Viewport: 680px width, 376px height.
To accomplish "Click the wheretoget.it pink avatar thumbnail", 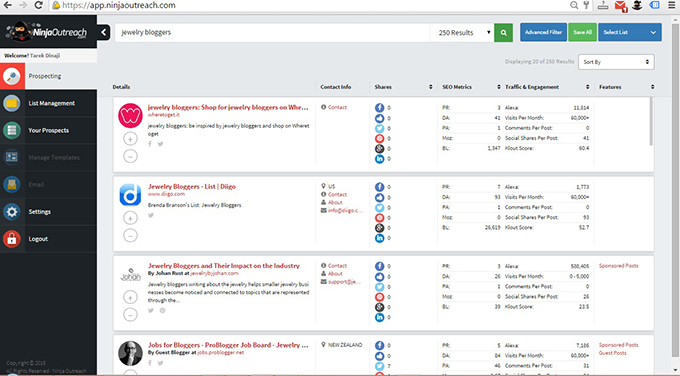I will [x=130, y=115].
